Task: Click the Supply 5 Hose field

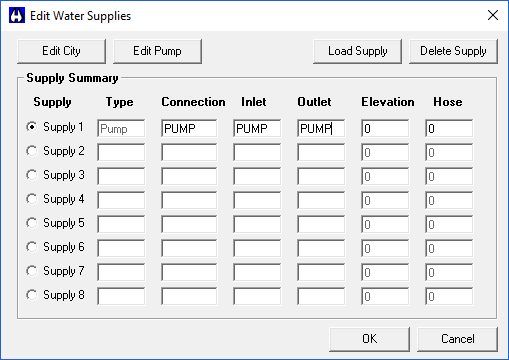Action: (x=449, y=224)
